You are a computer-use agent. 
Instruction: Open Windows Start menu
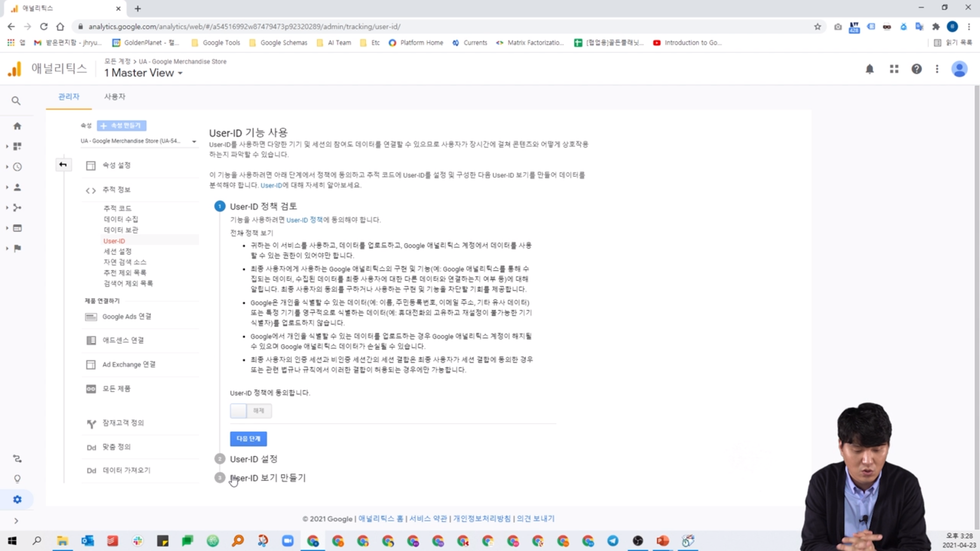(x=12, y=541)
